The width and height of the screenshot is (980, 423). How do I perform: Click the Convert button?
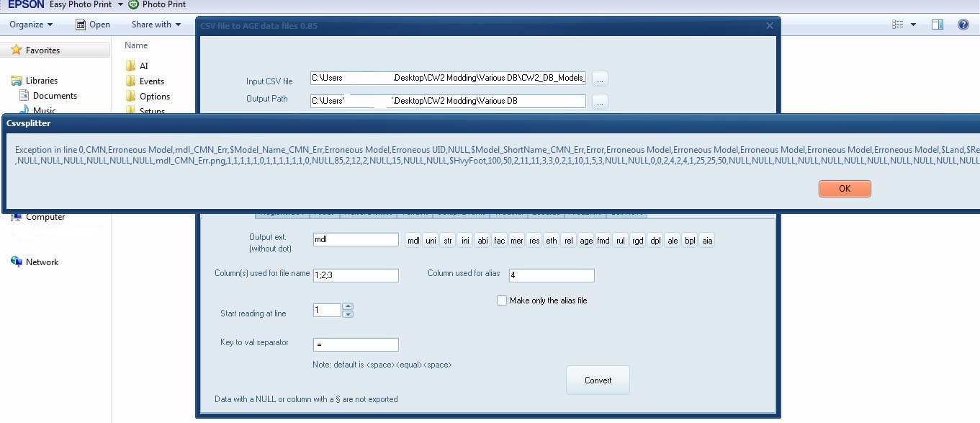click(x=598, y=380)
